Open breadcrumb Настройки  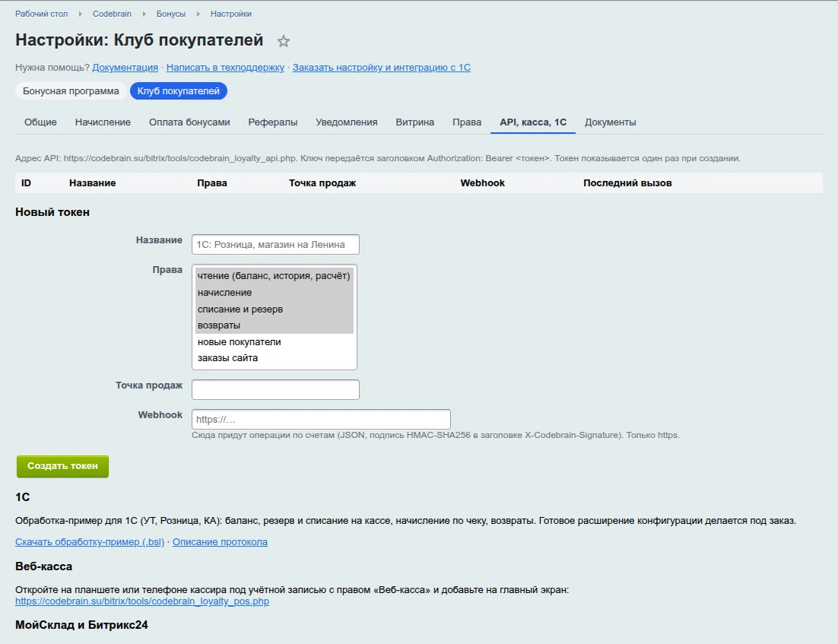(x=231, y=14)
